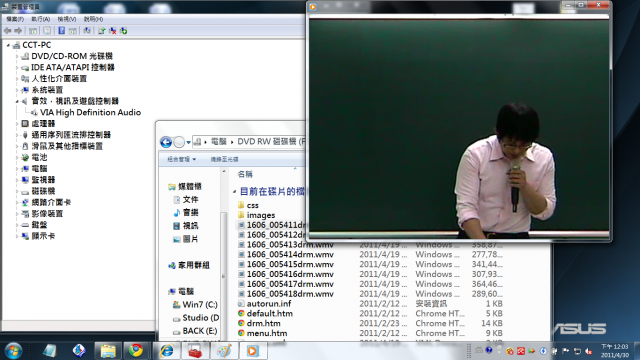
Task: Open 音樂 library in navigation pane
Action: pos(190,213)
